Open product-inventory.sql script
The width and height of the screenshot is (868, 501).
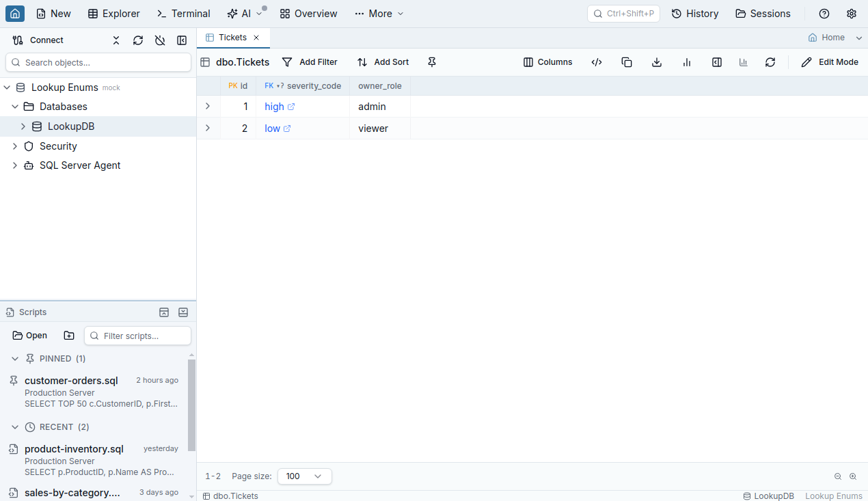click(94, 461)
